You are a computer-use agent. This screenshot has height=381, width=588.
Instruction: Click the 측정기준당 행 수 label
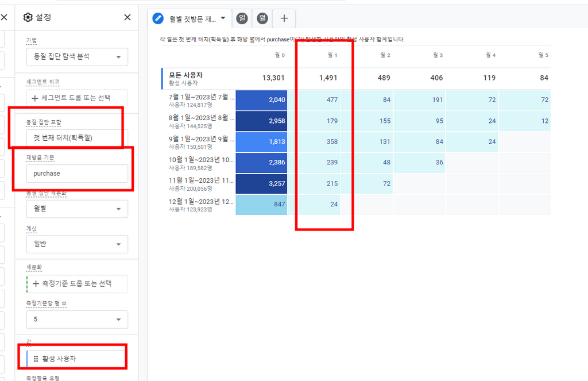(x=46, y=303)
